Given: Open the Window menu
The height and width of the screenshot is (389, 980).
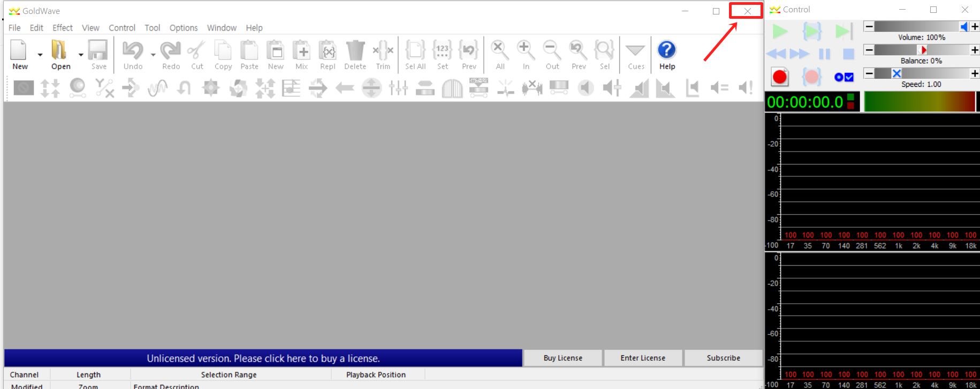Looking at the screenshot, I should (222, 28).
